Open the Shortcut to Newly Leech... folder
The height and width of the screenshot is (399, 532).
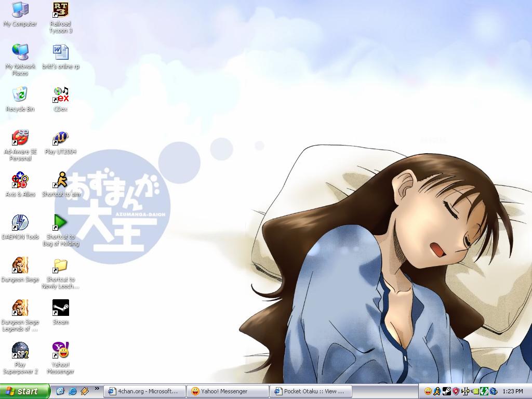[x=60, y=273]
